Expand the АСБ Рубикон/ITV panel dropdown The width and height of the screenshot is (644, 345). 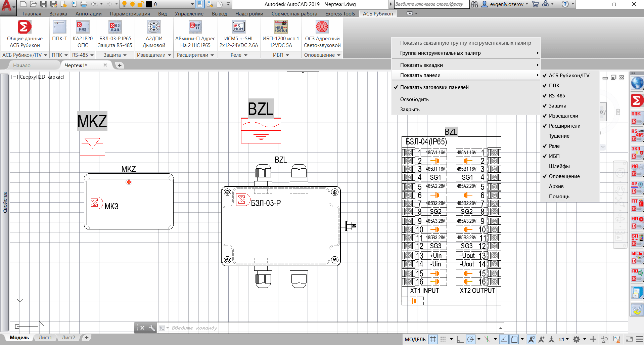pos(25,55)
